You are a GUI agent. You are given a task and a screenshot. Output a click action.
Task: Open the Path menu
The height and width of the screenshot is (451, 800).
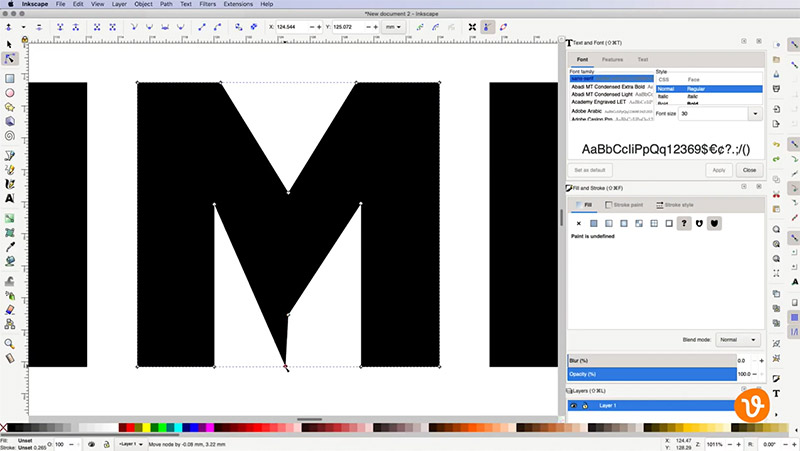coord(166,4)
